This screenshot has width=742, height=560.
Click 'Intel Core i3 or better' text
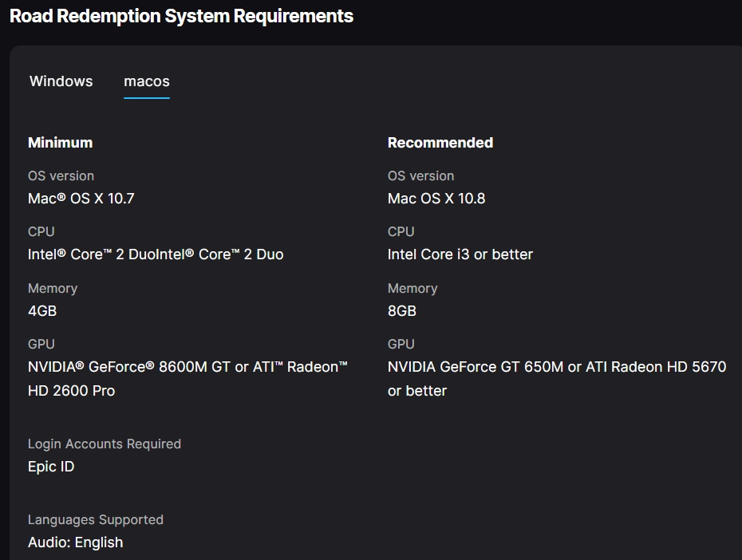tap(460, 254)
